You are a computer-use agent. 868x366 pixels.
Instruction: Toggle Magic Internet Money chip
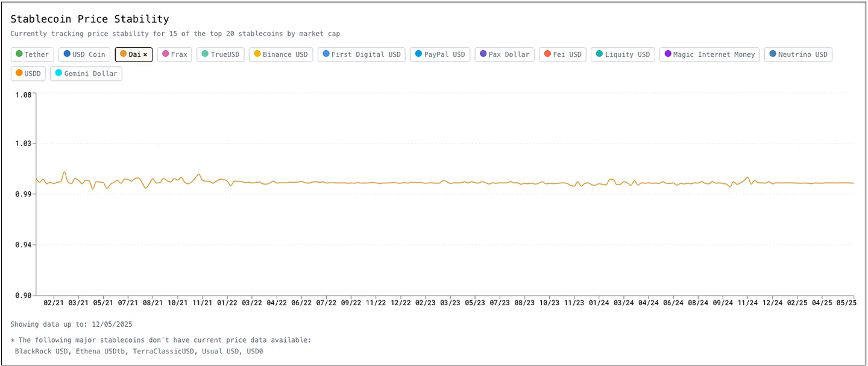(x=709, y=54)
